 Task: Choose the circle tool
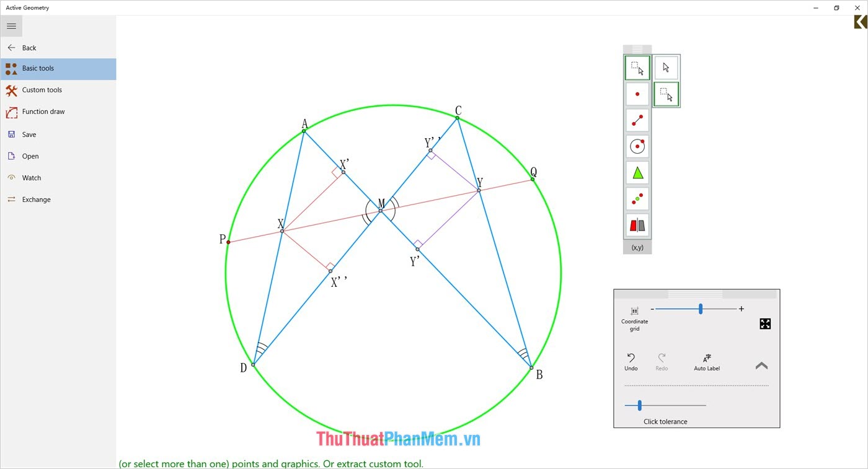[x=637, y=146]
